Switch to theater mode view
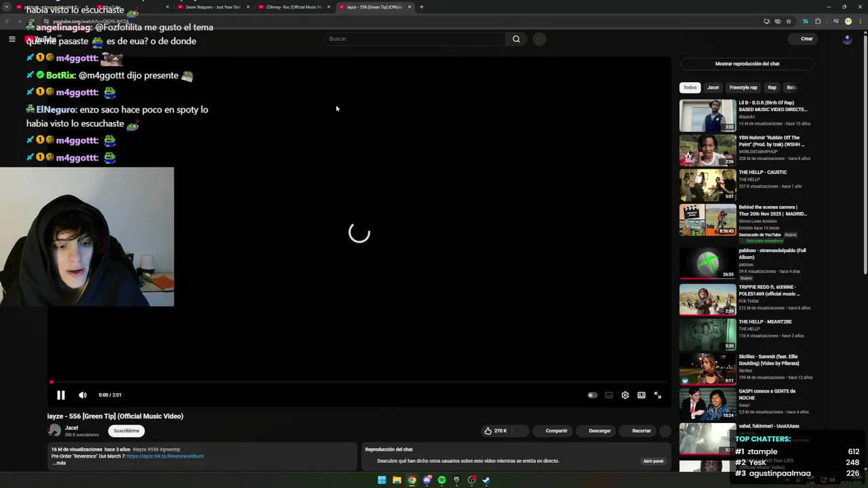The height and width of the screenshot is (488, 868). coord(642,395)
